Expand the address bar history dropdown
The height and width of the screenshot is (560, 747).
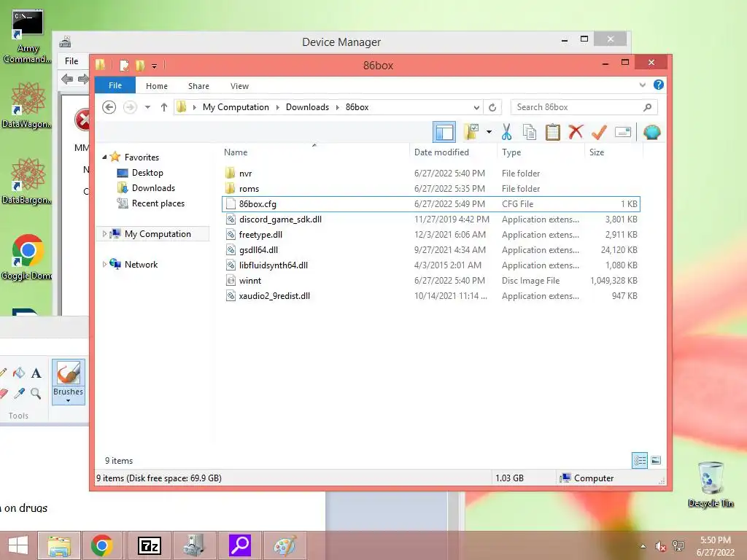click(476, 107)
